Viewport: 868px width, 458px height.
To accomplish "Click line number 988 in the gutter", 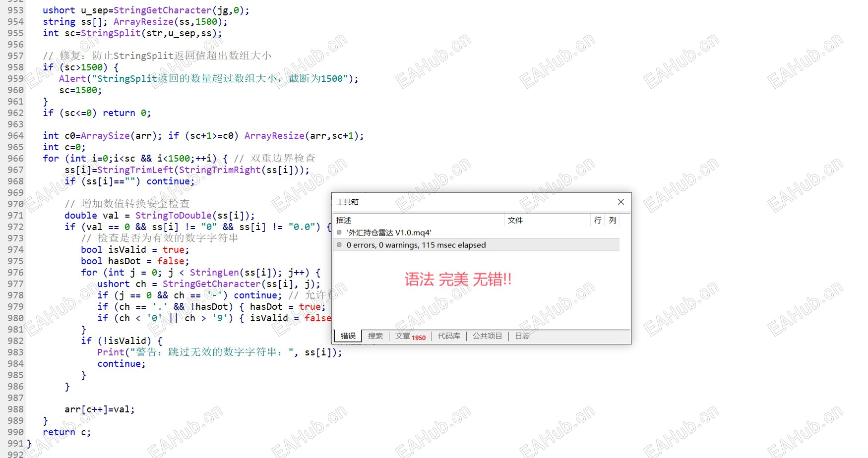I will tap(15, 409).
